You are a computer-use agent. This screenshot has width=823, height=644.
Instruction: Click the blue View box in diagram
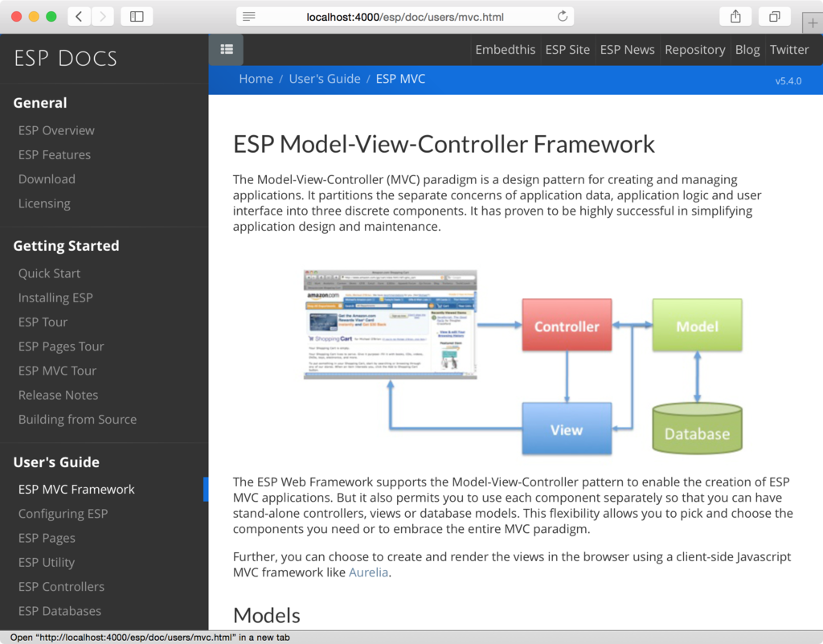click(567, 429)
